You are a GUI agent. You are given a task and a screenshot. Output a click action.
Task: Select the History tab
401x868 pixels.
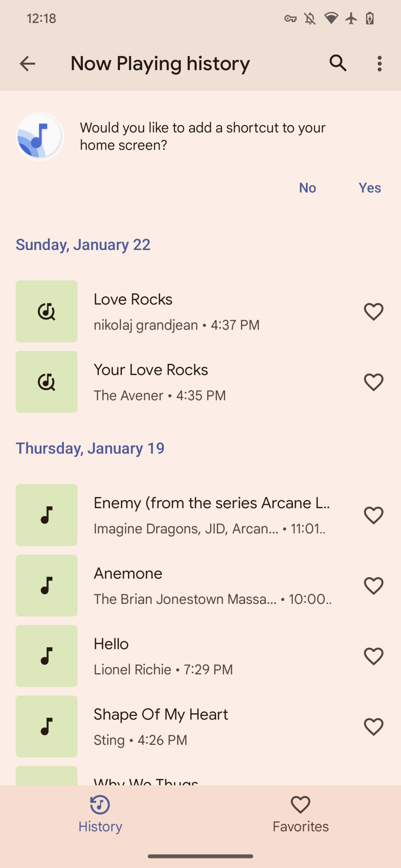100,814
